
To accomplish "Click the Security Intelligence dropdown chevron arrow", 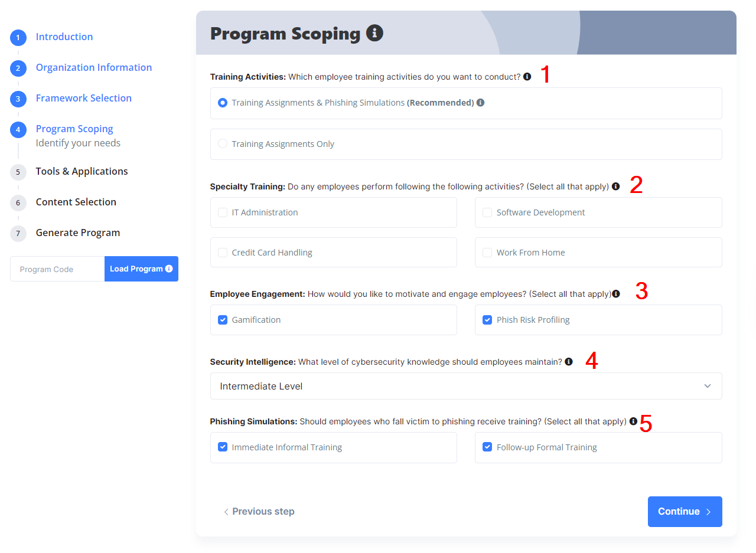I will tap(708, 386).
